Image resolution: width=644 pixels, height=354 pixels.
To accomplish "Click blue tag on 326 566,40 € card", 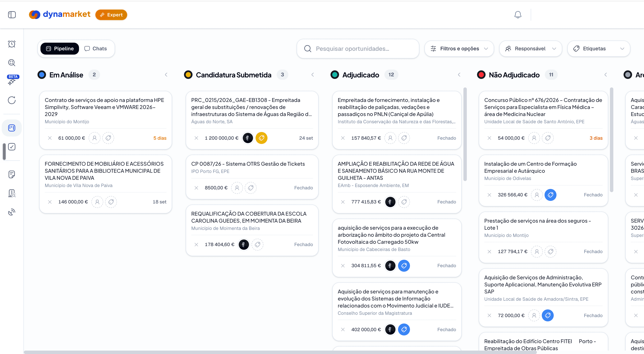I will pos(551,195).
